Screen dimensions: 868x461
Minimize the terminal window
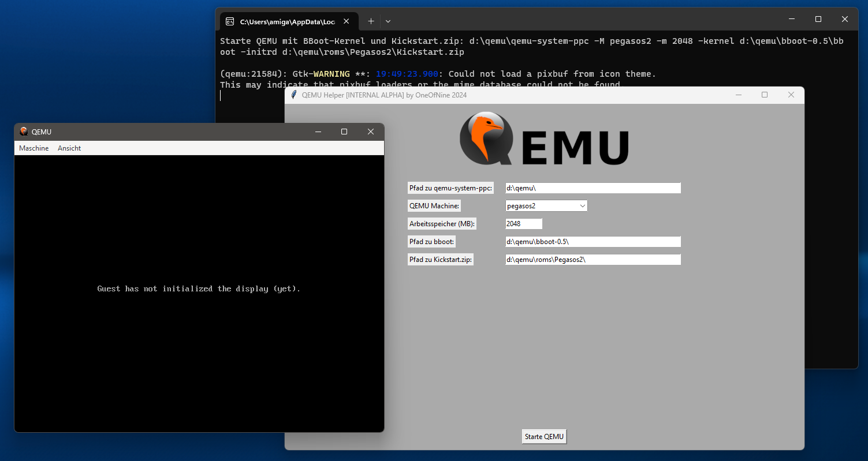pyautogui.click(x=792, y=19)
